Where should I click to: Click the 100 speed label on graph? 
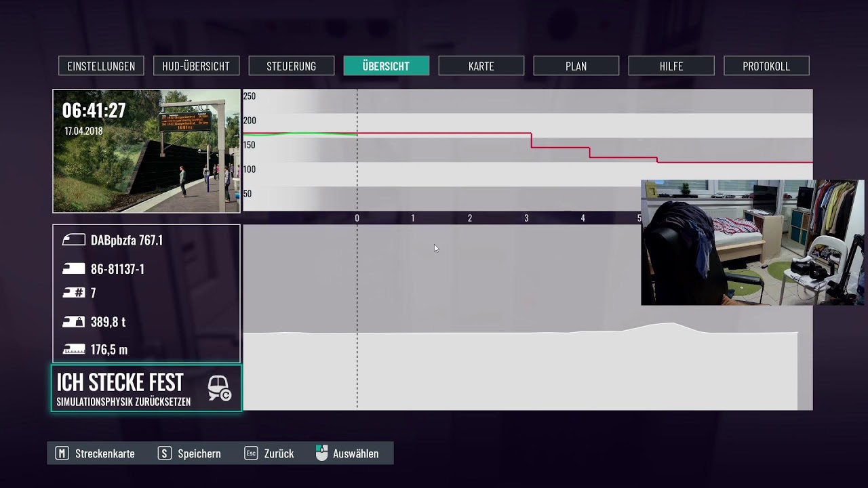250,169
